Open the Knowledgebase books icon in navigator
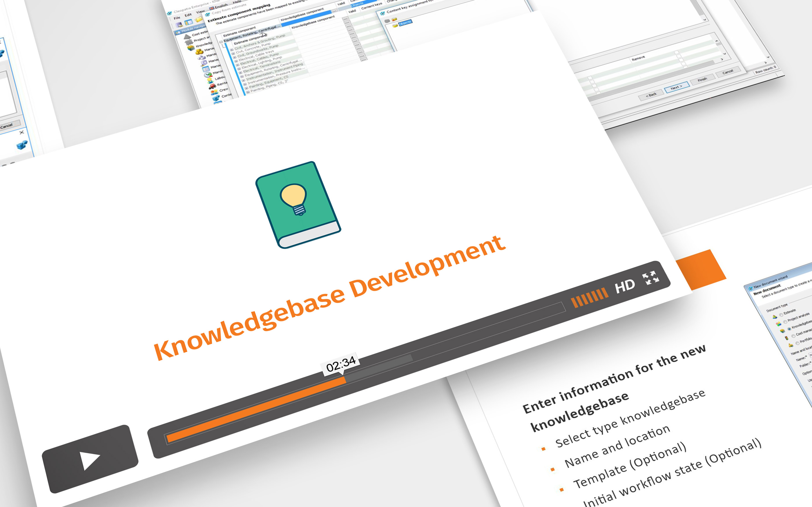 [x=191, y=48]
